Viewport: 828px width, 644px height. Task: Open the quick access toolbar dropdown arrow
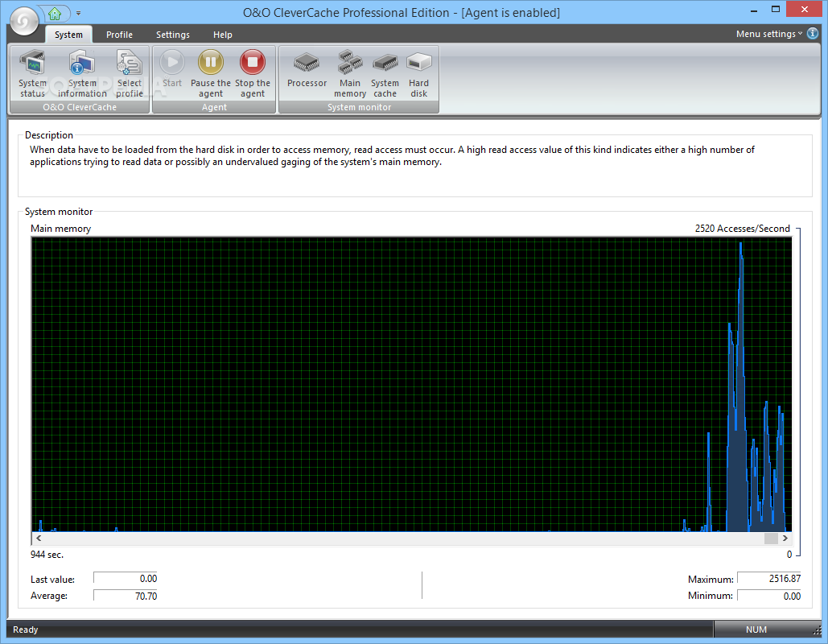tap(78, 13)
